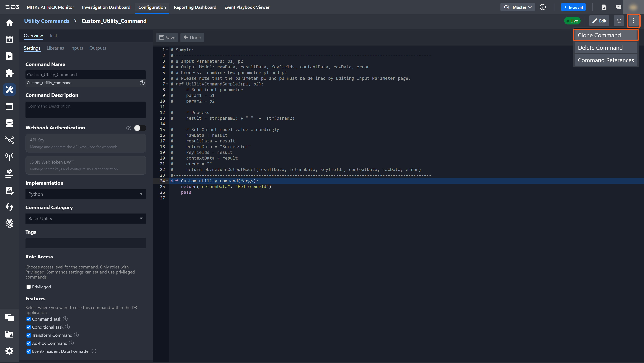The height and width of the screenshot is (363, 644).
Task: Click the Command Name input field
Action: click(86, 74)
